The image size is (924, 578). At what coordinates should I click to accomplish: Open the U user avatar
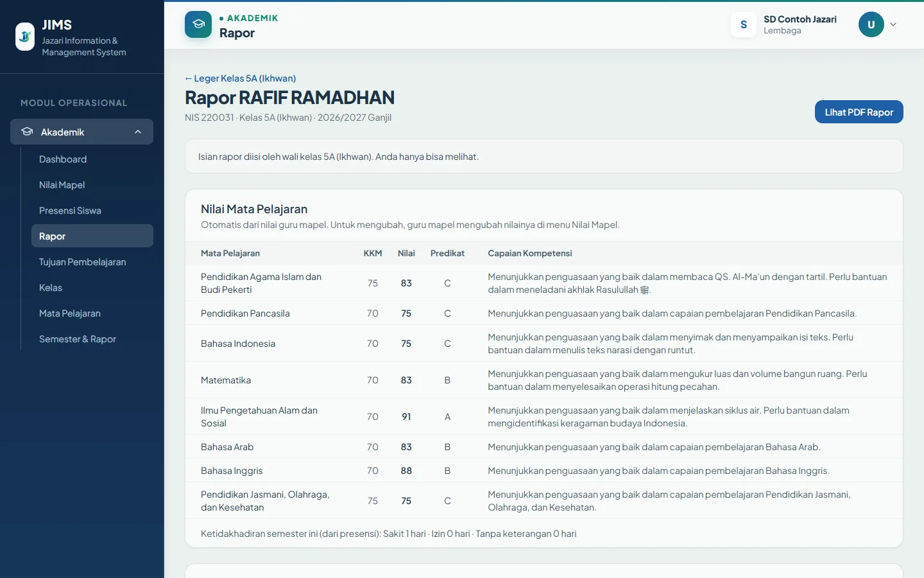[871, 24]
